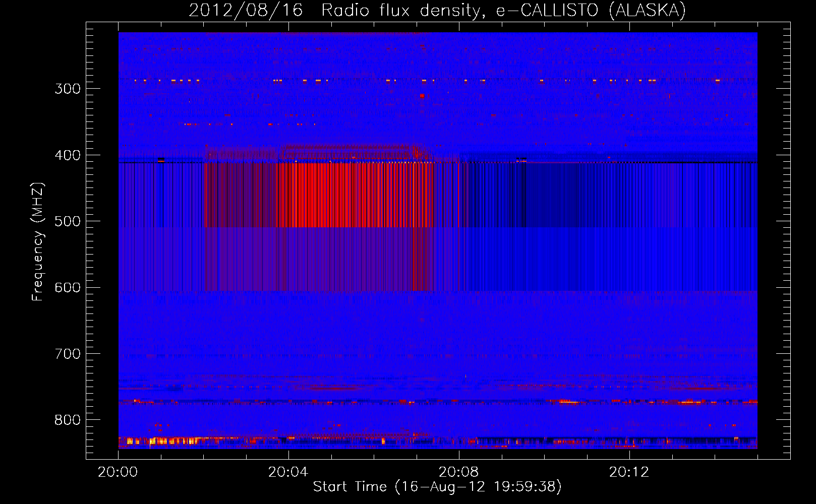
Task: Click the '20:12' time axis label
Action: click(x=629, y=472)
